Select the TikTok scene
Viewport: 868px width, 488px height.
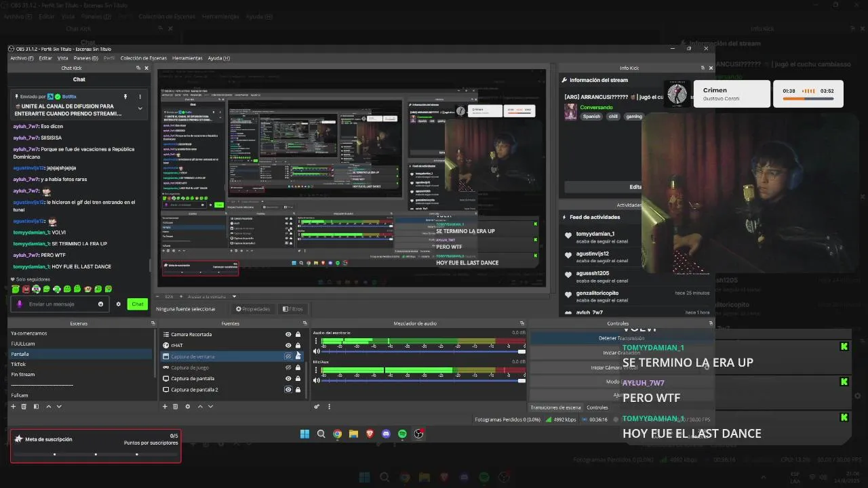coord(80,364)
